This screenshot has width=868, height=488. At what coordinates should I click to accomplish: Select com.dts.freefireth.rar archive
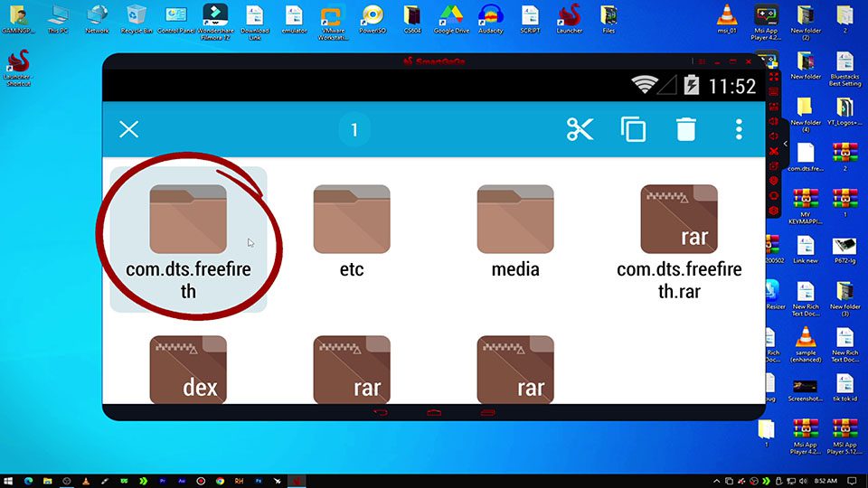tap(679, 242)
